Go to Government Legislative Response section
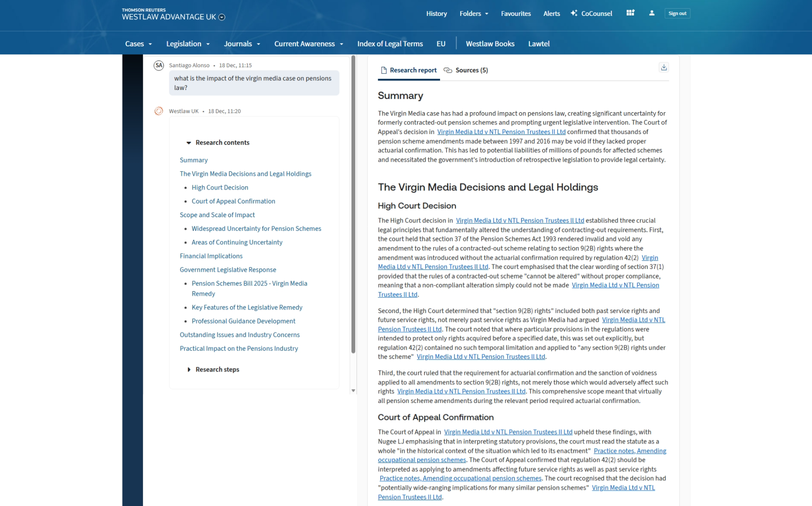Image resolution: width=812 pixels, height=506 pixels. pyautogui.click(x=228, y=270)
